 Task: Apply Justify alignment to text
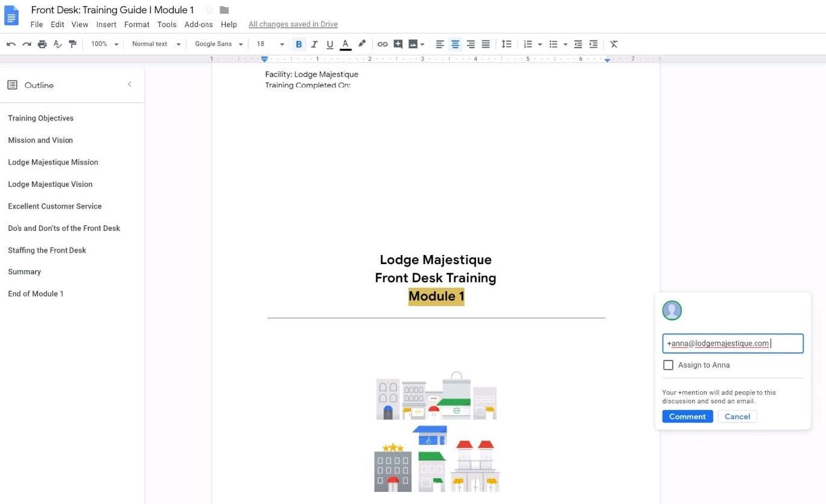[486, 44]
